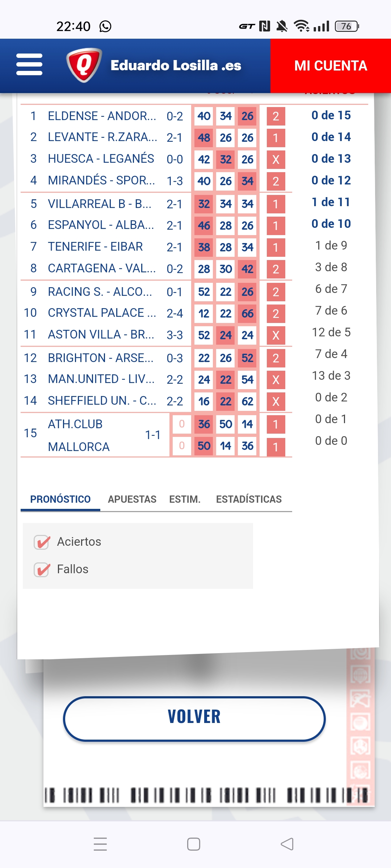This screenshot has height=868, width=391.
Task: Open MI CUENTA
Action: click(331, 66)
